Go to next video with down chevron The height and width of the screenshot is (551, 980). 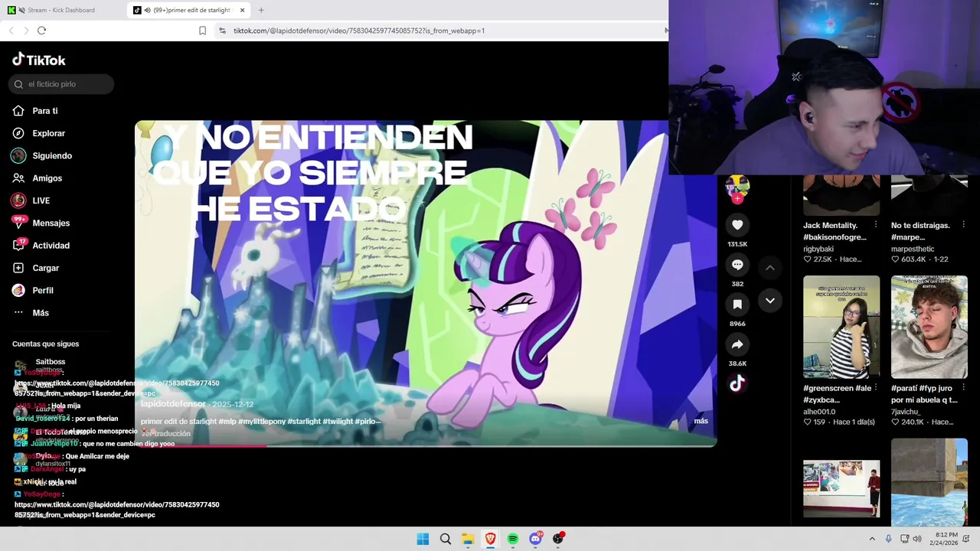(x=770, y=301)
